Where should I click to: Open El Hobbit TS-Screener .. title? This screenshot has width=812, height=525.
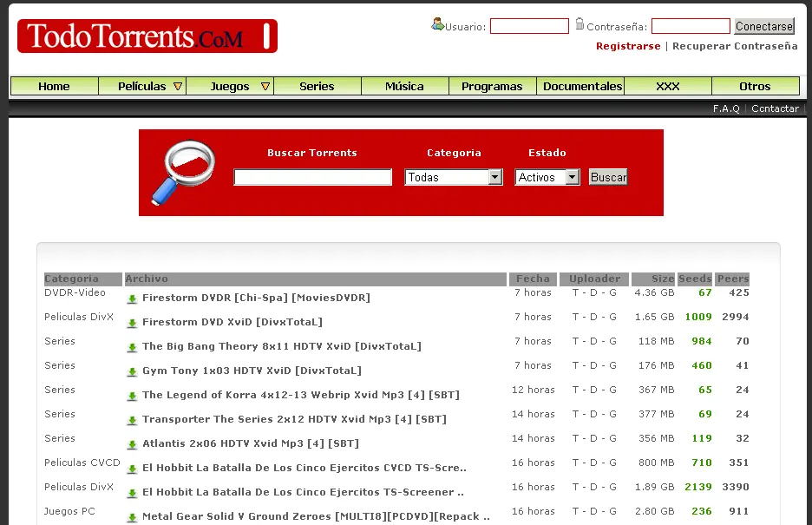(x=303, y=492)
